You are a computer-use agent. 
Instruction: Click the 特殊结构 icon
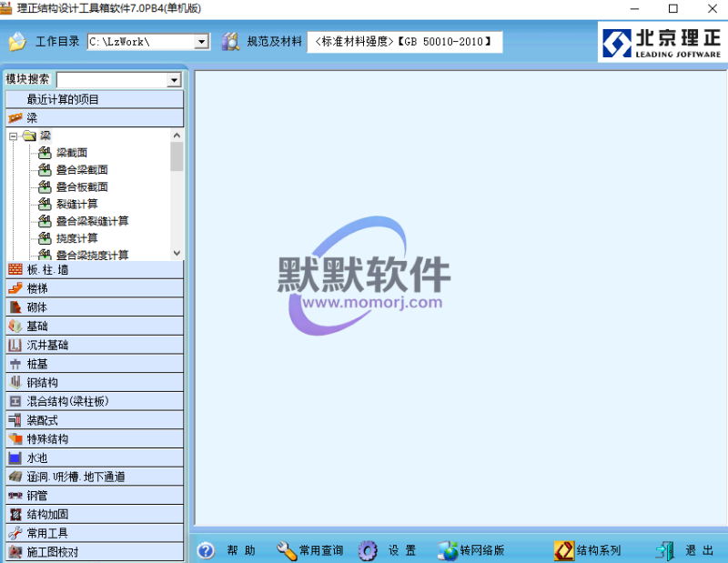coord(15,438)
